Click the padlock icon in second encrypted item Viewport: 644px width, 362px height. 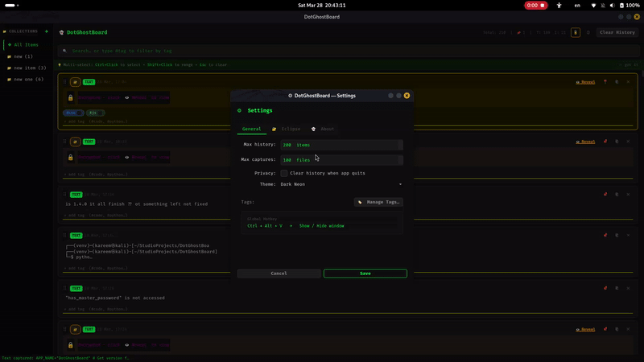[x=70, y=157]
